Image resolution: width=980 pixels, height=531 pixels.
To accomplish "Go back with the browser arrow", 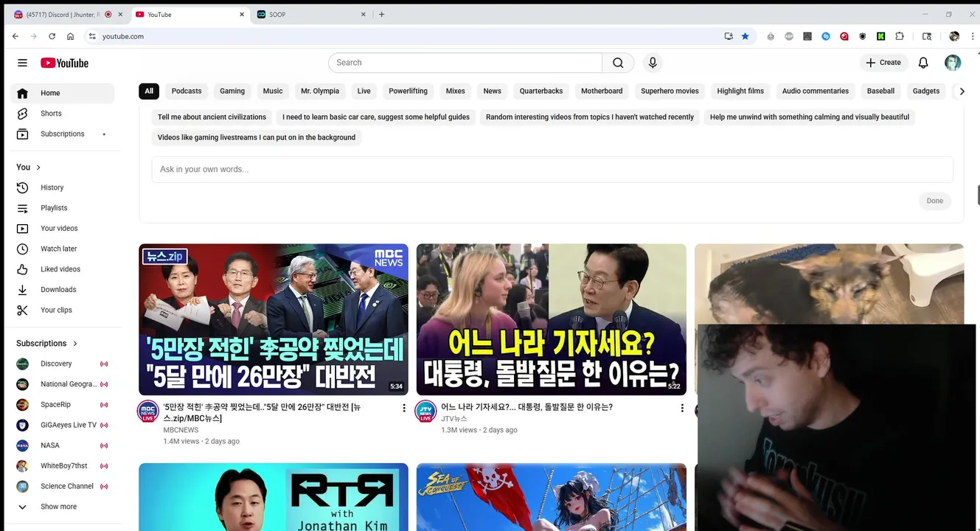I will click(15, 36).
